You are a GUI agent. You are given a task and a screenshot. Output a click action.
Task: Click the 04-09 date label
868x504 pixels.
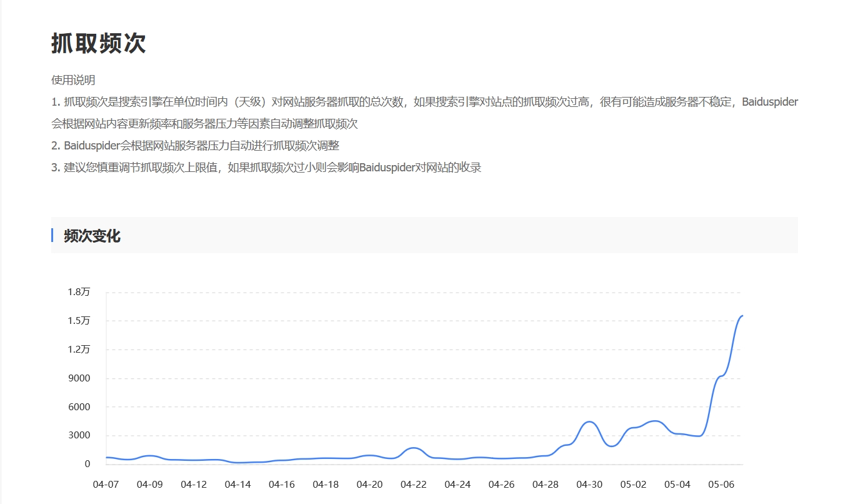pyautogui.click(x=149, y=485)
